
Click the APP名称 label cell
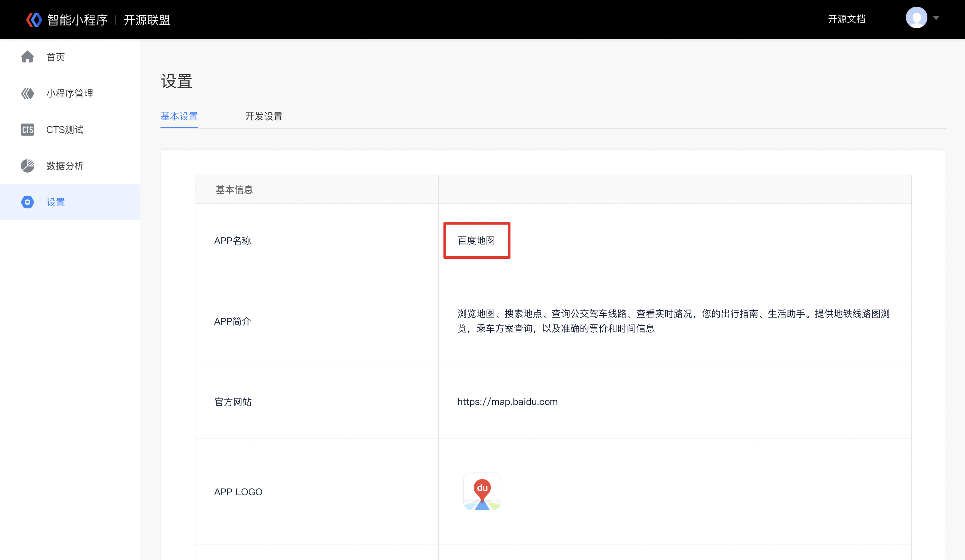317,240
